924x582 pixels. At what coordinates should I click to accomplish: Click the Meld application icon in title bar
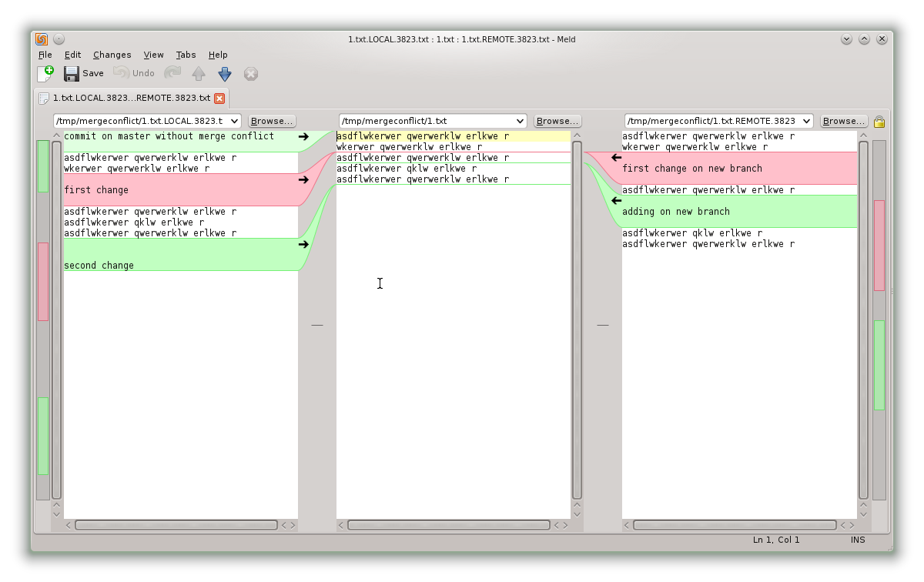point(42,39)
